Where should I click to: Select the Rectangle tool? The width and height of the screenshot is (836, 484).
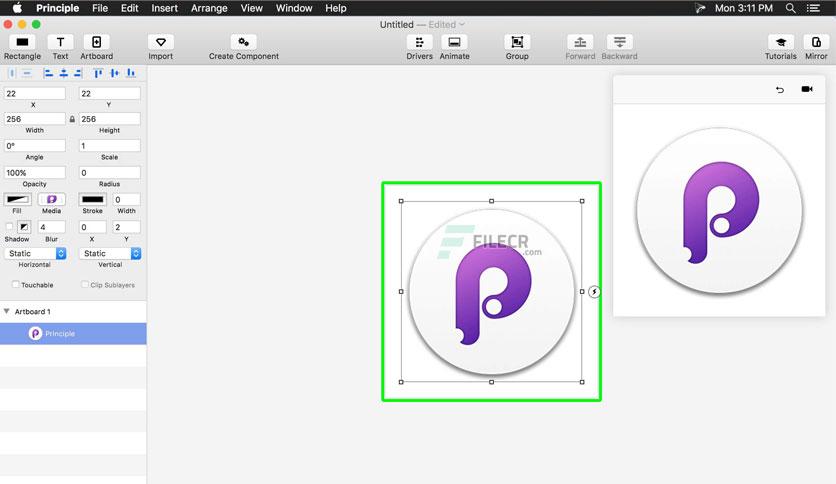click(22, 42)
